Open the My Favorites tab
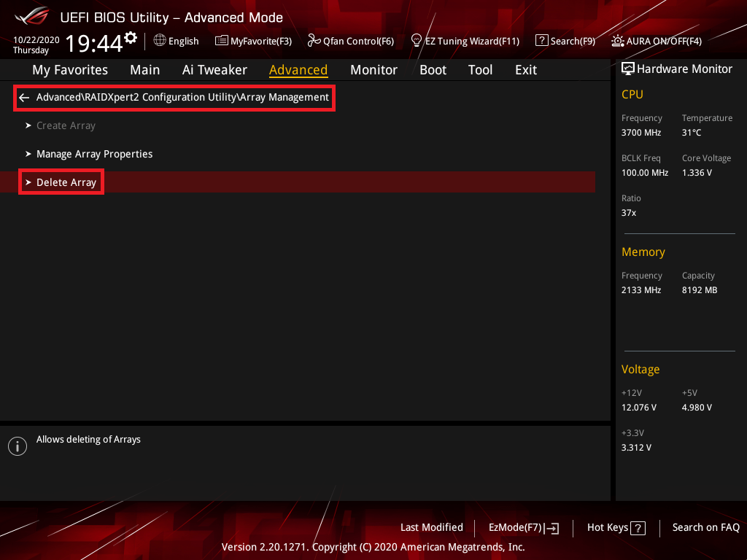The height and width of the screenshot is (560, 747). coord(70,70)
